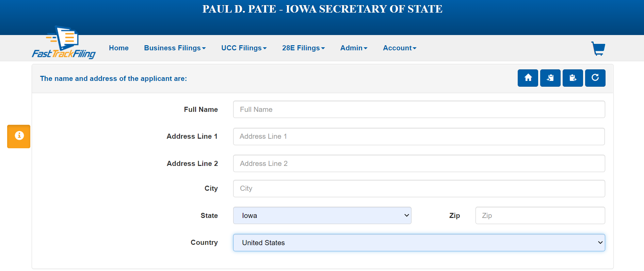Expand the UCC Filings menu
The height and width of the screenshot is (271, 644).
244,48
